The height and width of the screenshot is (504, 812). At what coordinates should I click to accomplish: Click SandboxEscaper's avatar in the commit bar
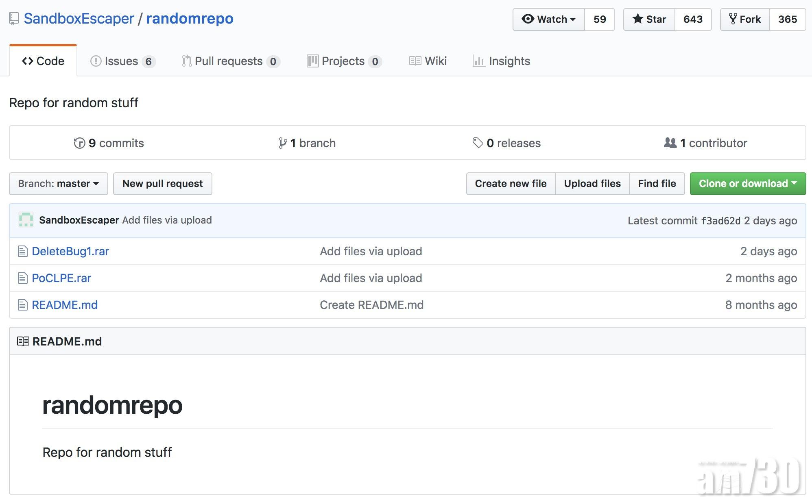tap(26, 220)
